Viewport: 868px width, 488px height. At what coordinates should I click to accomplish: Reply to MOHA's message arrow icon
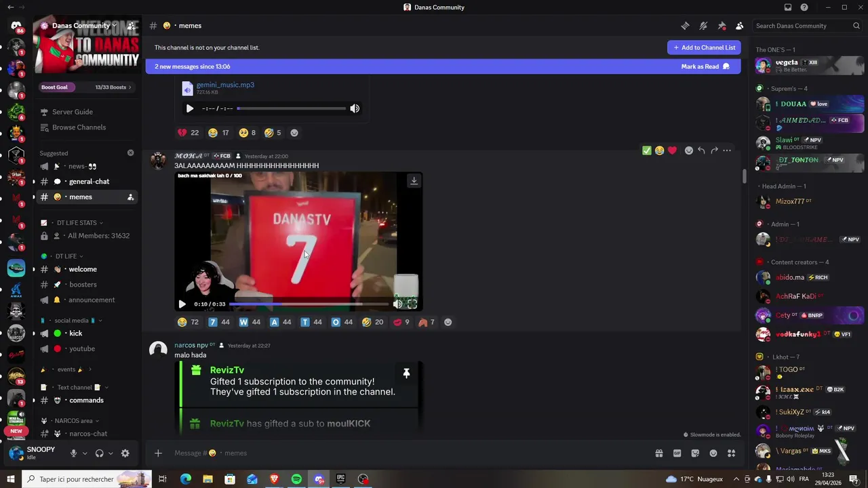click(x=701, y=150)
